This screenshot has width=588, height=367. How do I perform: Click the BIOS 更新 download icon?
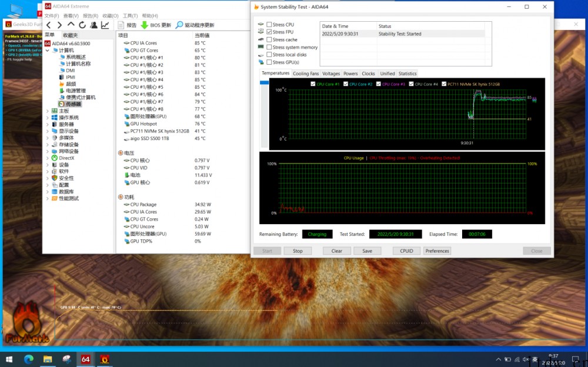coord(145,25)
